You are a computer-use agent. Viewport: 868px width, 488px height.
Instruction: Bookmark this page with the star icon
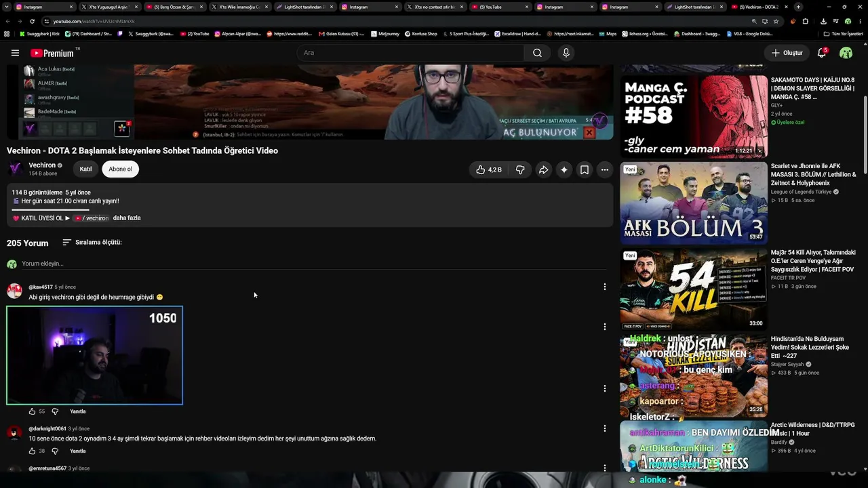(776, 21)
